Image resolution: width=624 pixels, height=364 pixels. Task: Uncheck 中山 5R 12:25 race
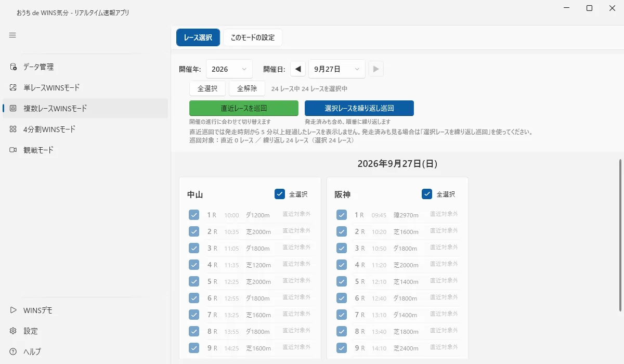click(x=194, y=281)
